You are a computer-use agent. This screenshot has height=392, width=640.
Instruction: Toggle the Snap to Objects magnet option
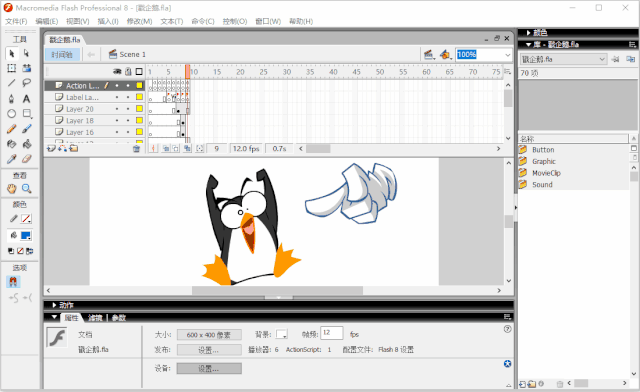pyautogui.click(x=13, y=282)
